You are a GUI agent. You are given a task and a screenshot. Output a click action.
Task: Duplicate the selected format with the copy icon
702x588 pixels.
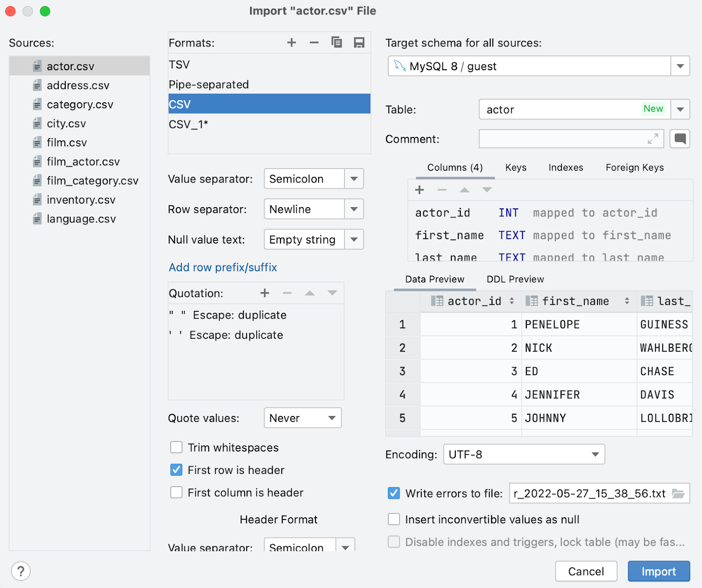(337, 43)
